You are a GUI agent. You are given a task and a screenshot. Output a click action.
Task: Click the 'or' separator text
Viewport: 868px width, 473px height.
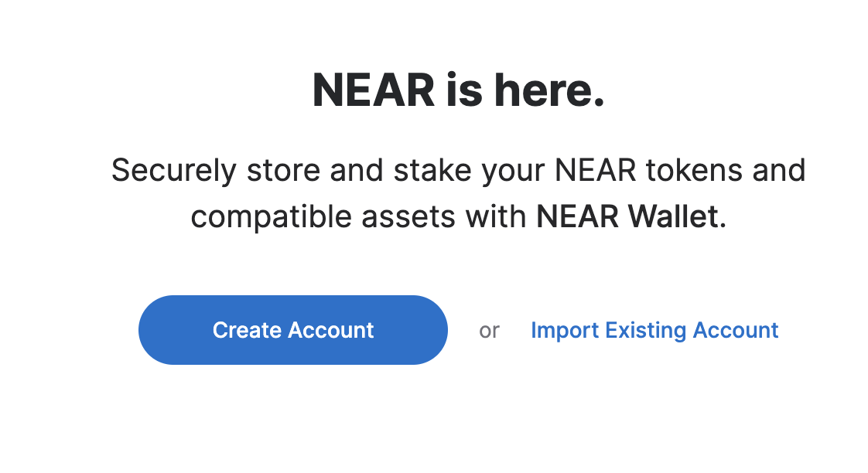coord(490,331)
